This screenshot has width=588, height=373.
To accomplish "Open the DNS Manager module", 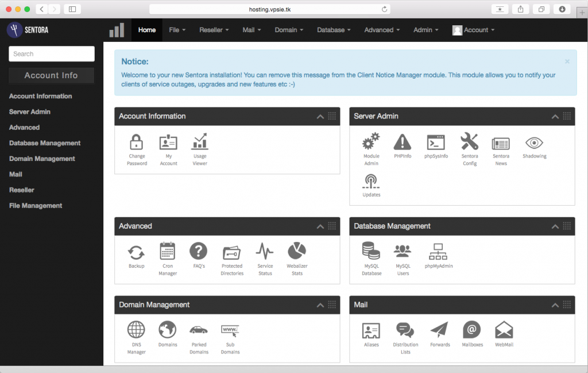I will [x=136, y=338].
